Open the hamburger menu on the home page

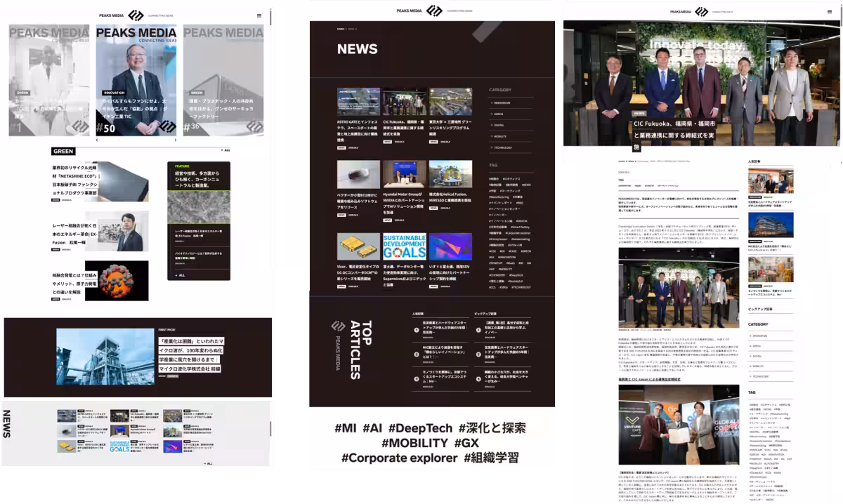(259, 15)
